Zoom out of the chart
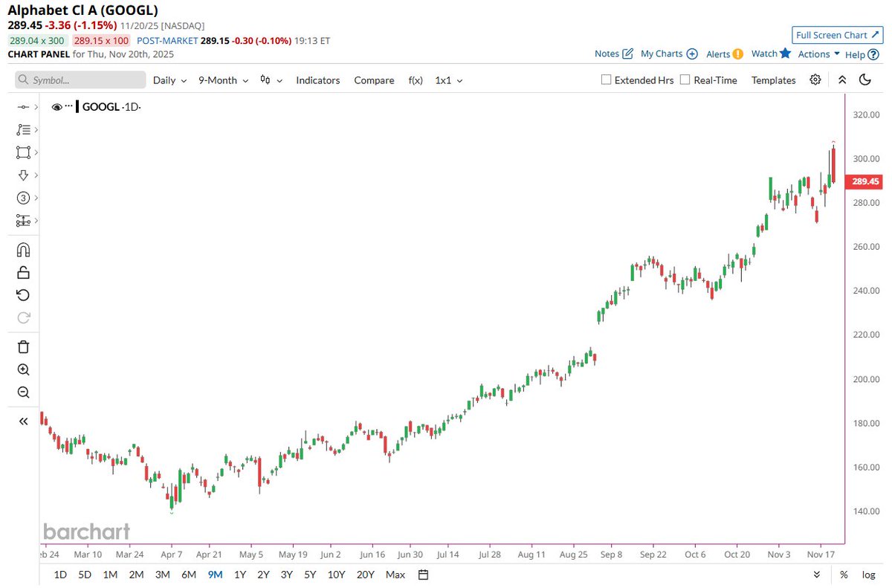Image resolution: width=892 pixels, height=588 pixels. (23, 392)
